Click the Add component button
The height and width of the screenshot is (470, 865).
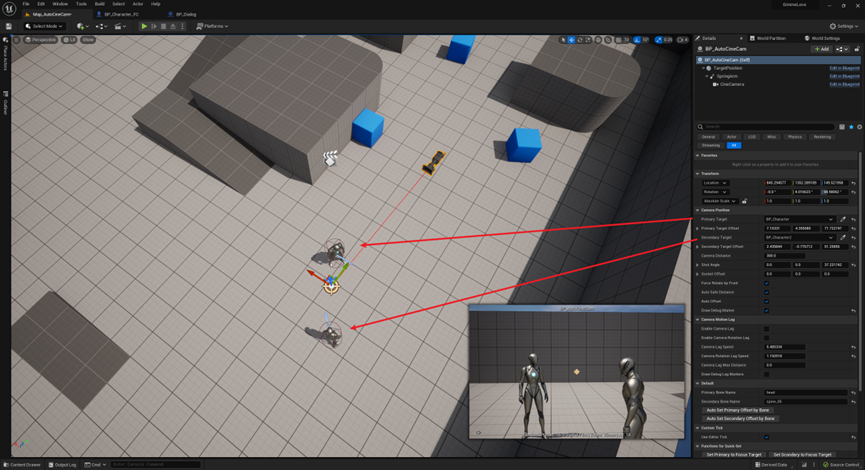coord(821,49)
